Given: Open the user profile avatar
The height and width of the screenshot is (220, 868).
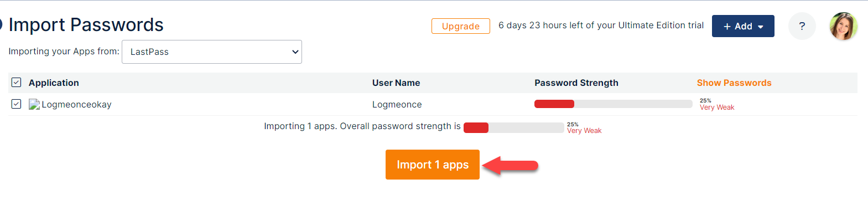Looking at the screenshot, I should [843, 26].
